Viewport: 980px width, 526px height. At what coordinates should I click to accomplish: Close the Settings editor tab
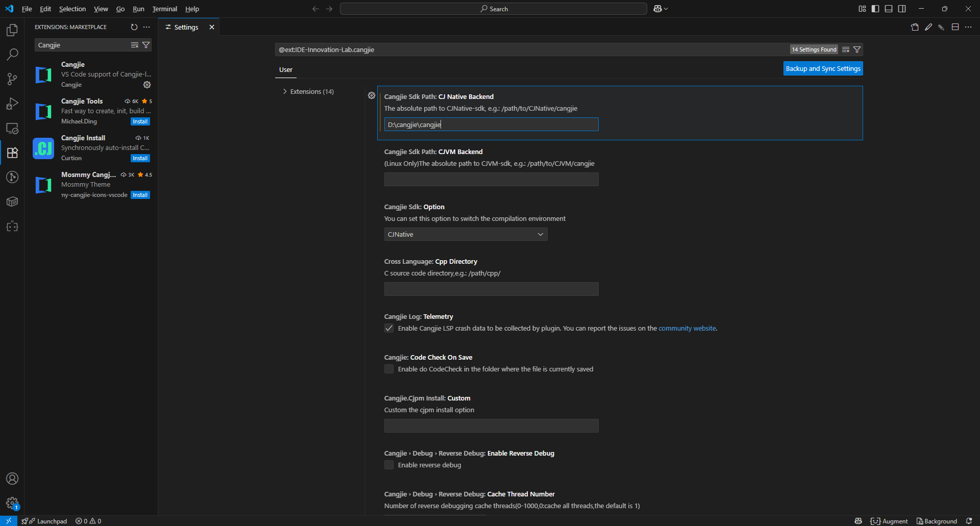(x=211, y=27)
